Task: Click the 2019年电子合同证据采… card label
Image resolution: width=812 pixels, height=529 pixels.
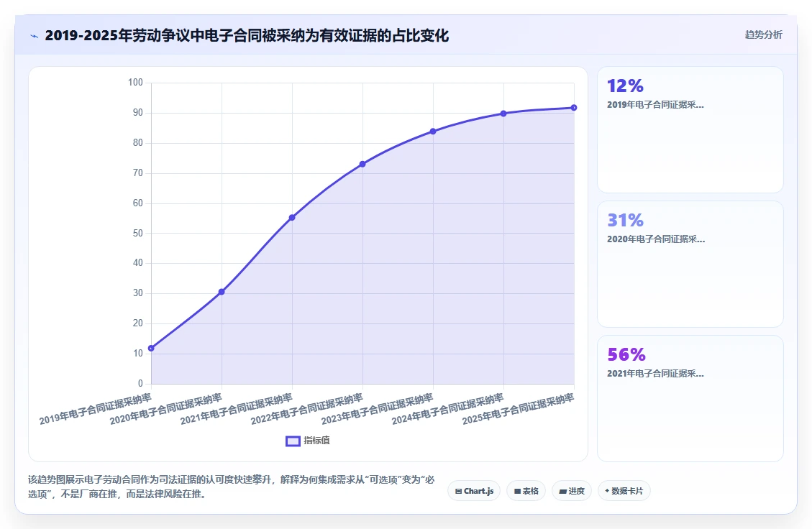Action: coord(655,104)
